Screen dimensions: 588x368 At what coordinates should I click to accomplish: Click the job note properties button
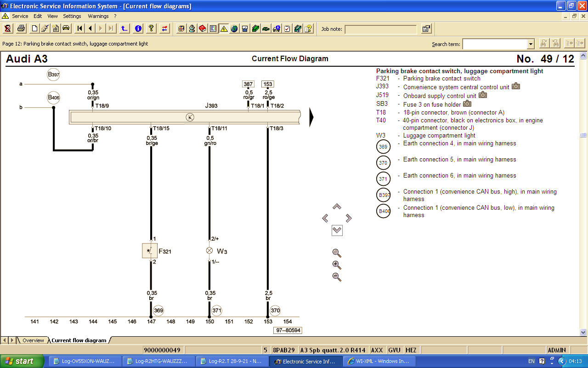[426, 29]
